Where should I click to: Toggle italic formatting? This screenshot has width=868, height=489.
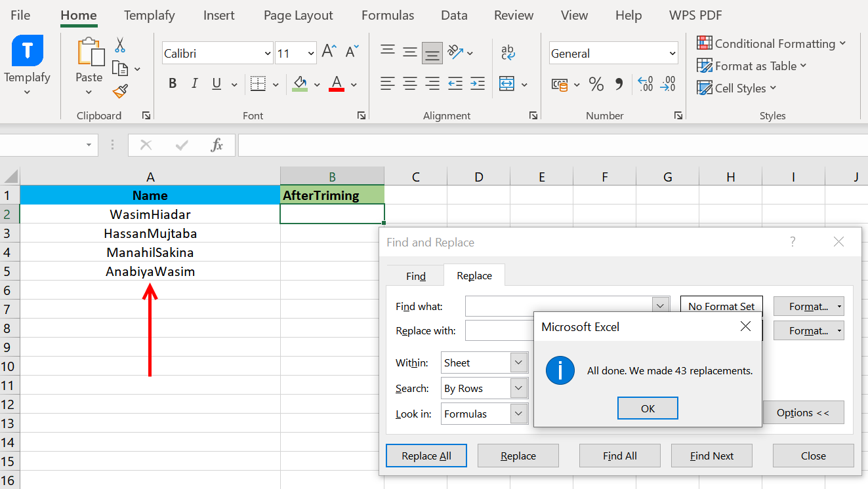[194, 83]
